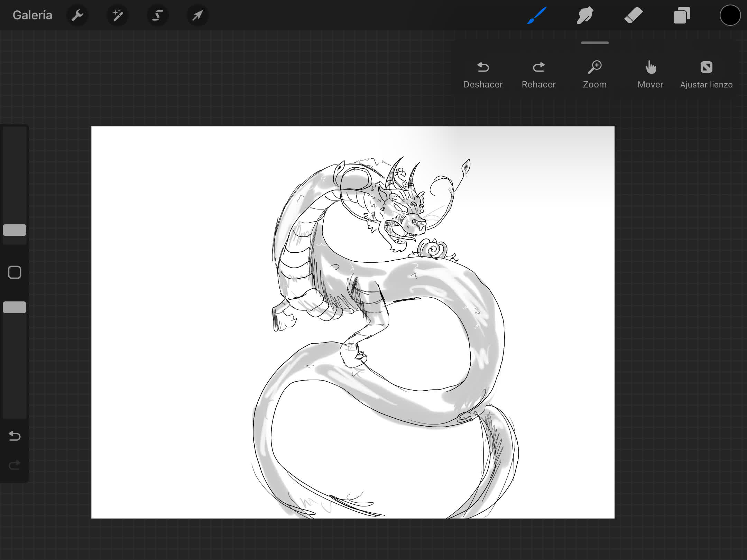Choose Zoom in the quick panel
The height and width of the screenshot is (560, 747).
click(x=595, y=75)
